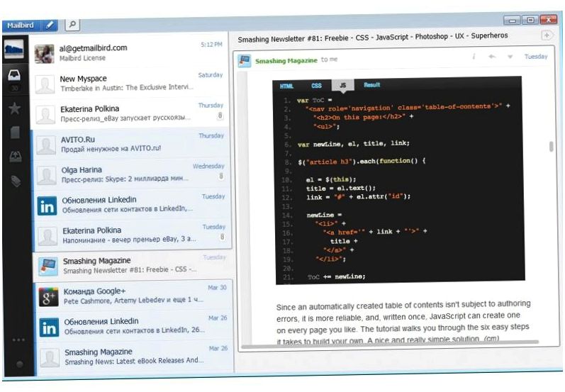Click the Tuesday date in message header
The height and width of the screenshot is (392, 565).
(536, 57)
